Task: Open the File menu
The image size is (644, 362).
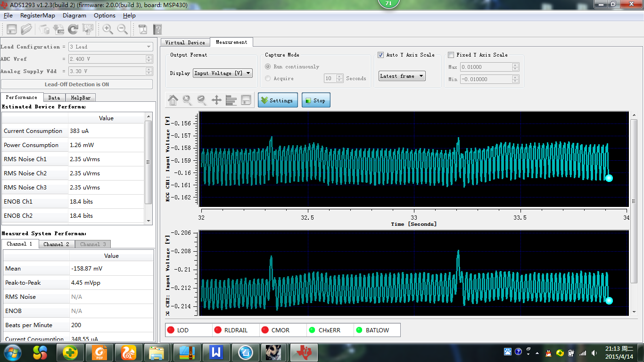Action: [x=8, y=16]
